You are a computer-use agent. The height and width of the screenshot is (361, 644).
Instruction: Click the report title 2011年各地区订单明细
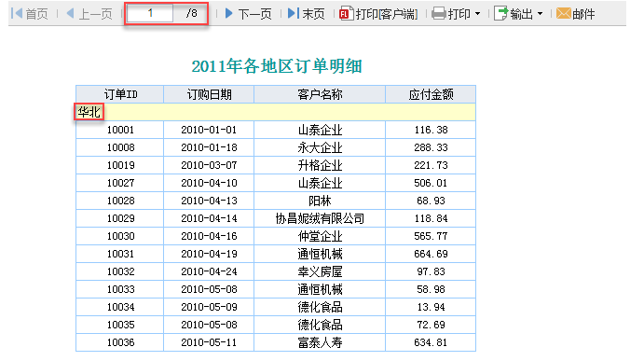277,66
